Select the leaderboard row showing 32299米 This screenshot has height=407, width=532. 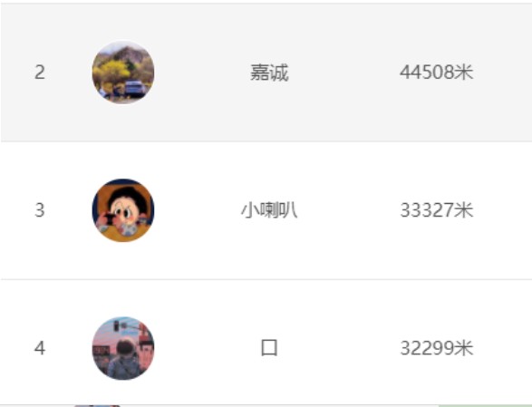(266, 343)
